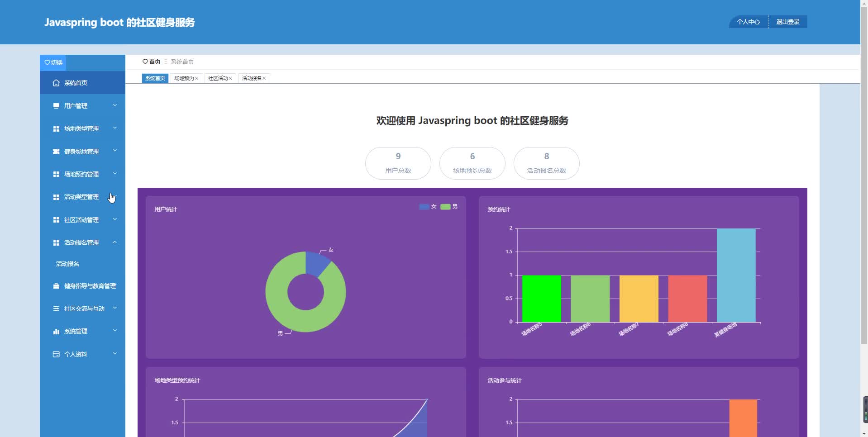Click the briefcase icon beside 健身指导与教育管理
This screenshot has height=437, width=868.
[x=56, y=286]
